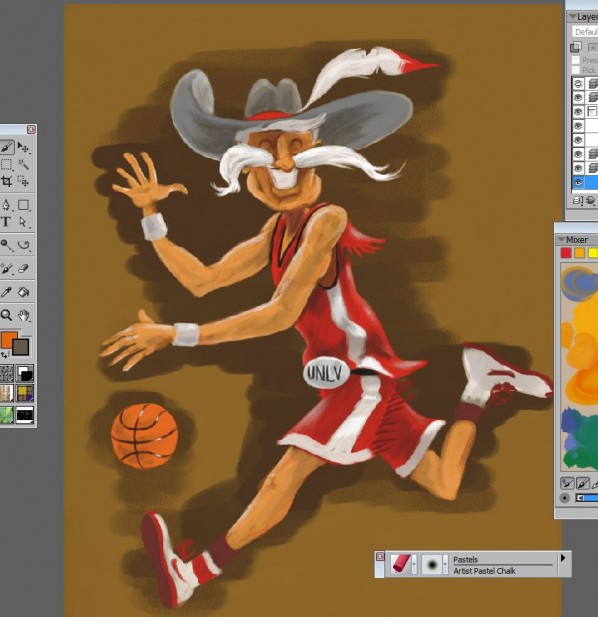
Task: Activate the Eraser tool
Action: click(24, 268)
